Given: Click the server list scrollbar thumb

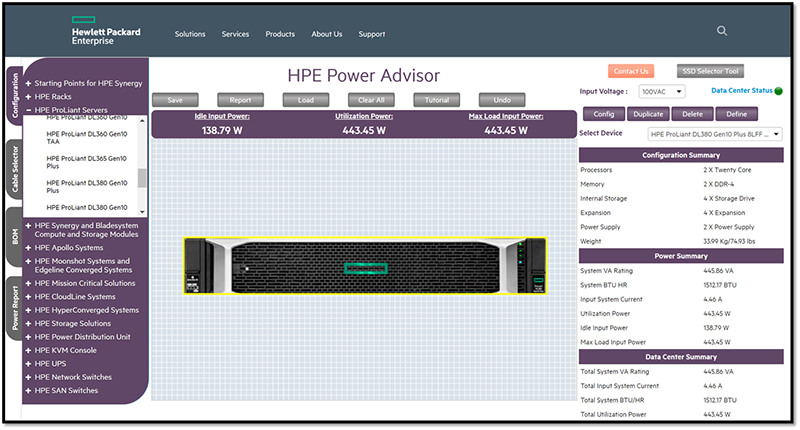Looking at the screenshot, I should 142,178.
